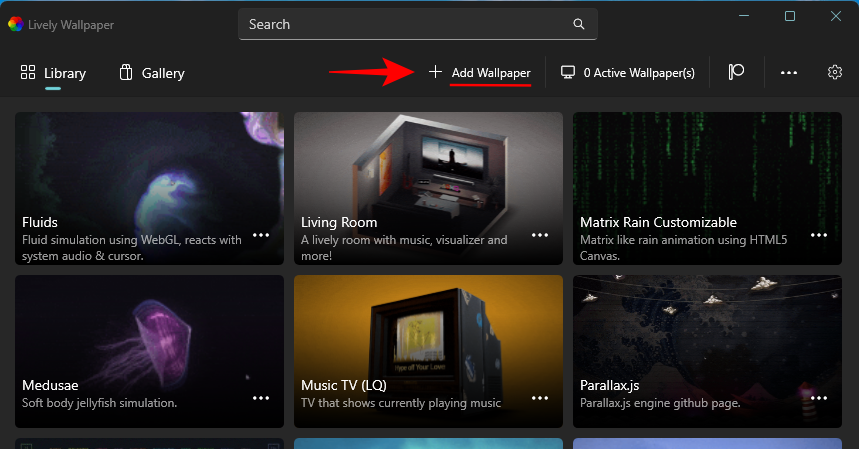Image resolution: width=859 pixels, height=449 pixels.
Task: Click the magnifier icon in search box
Action: pos(579,24)
